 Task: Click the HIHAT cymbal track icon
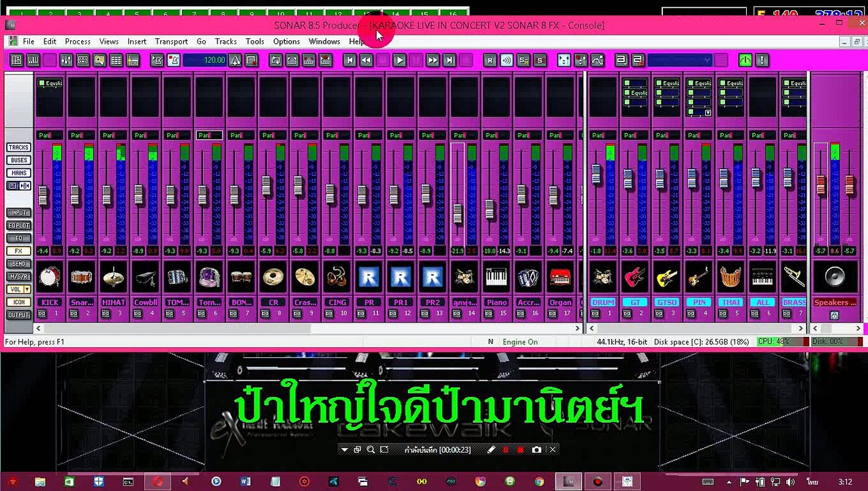click(x=114, y=277)
